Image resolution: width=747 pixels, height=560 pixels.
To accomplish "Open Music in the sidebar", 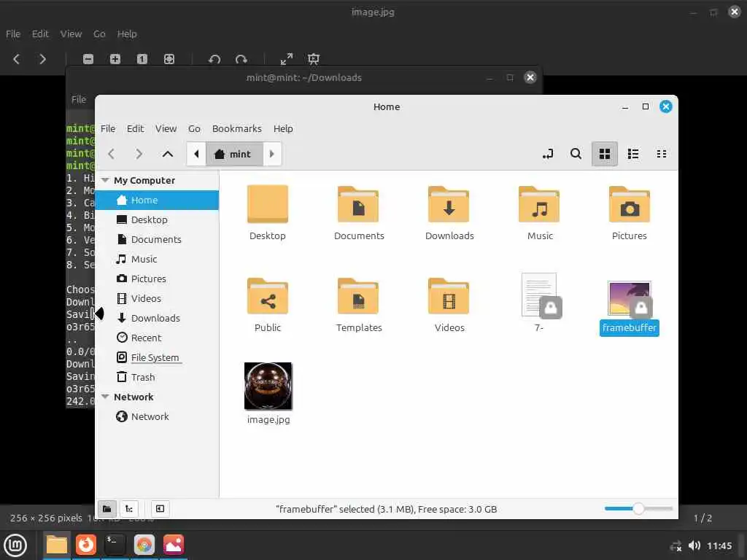I will click(158, 259).
